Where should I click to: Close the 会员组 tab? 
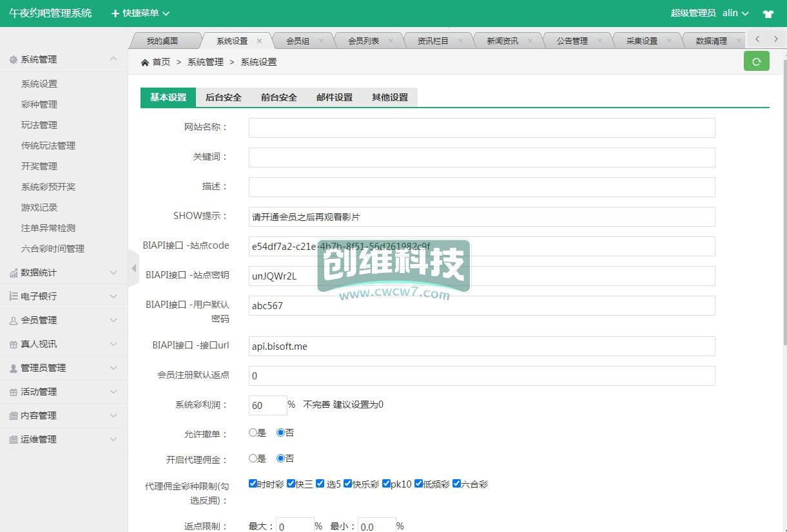(321, 41)
